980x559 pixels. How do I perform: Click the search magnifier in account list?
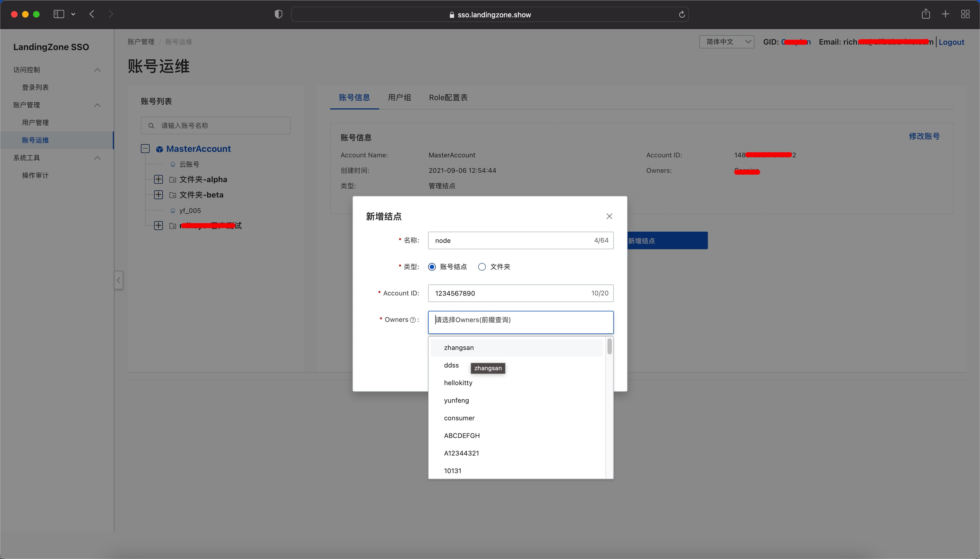pyautogui.click(x=151, y=125)
